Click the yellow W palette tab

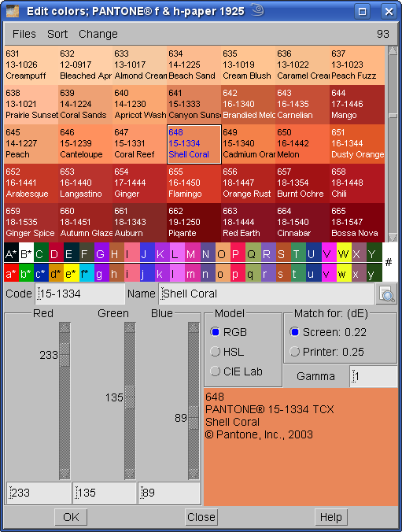click(x=344, y=253)
